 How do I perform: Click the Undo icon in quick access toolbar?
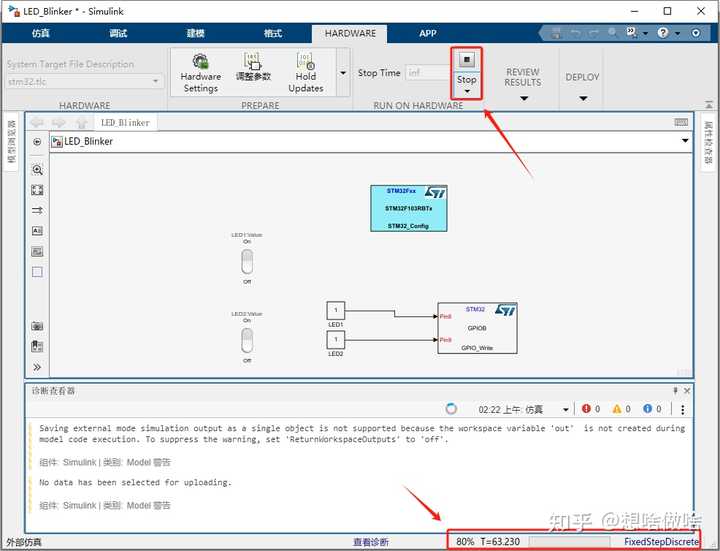(576, 33)
